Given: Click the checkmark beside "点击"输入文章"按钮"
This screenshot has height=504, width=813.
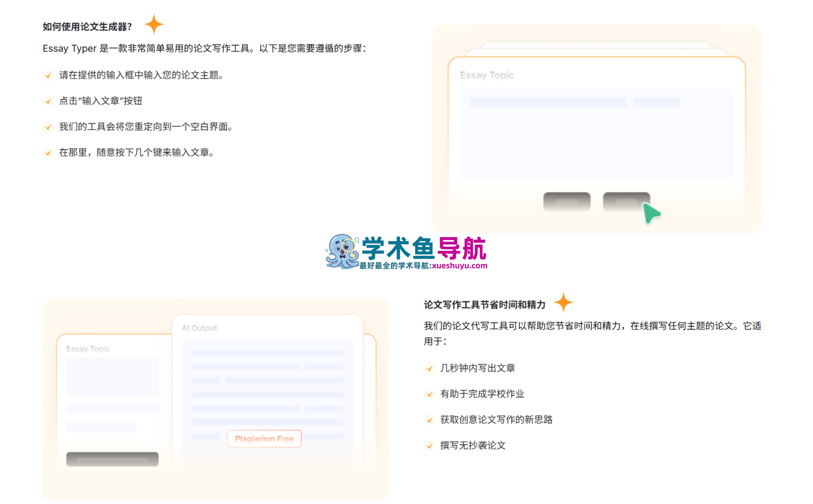Looking at the screenshot, I should click(x=48, y=101).
